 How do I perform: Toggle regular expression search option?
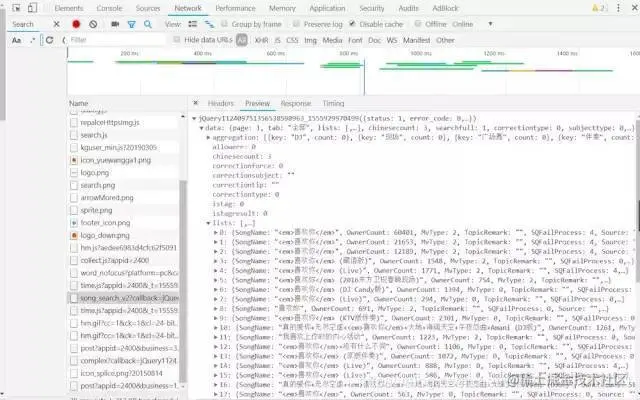coord(33,40)
